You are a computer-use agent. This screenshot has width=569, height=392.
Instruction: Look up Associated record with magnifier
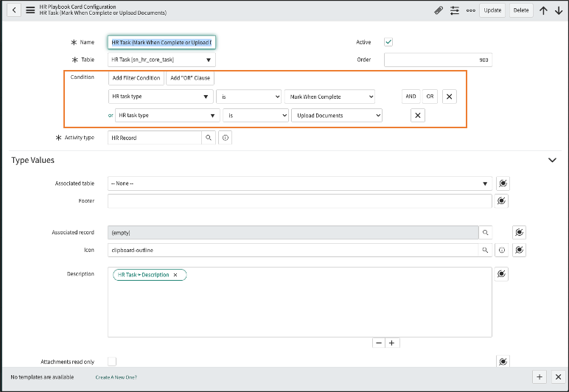click(x=485, y=232)
